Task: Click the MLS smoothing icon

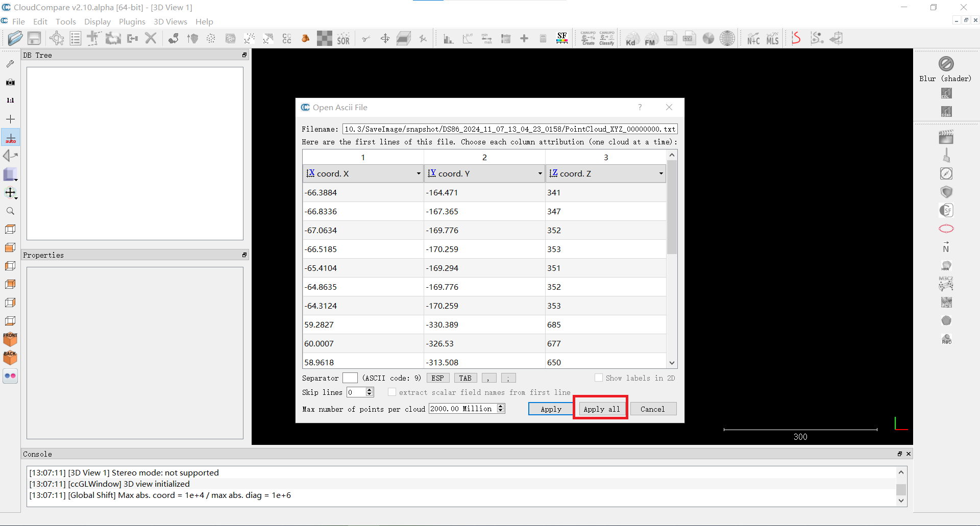Action: [772, 38]
